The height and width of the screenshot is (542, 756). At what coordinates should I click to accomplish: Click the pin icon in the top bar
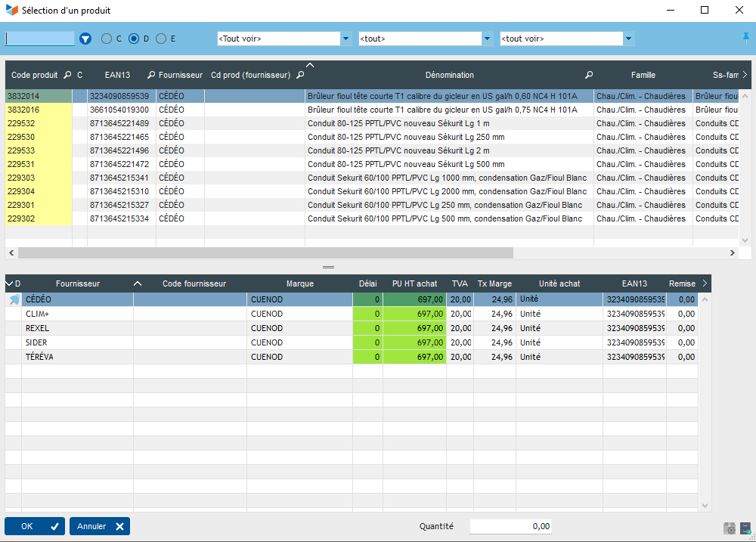(x=747, y=38)
